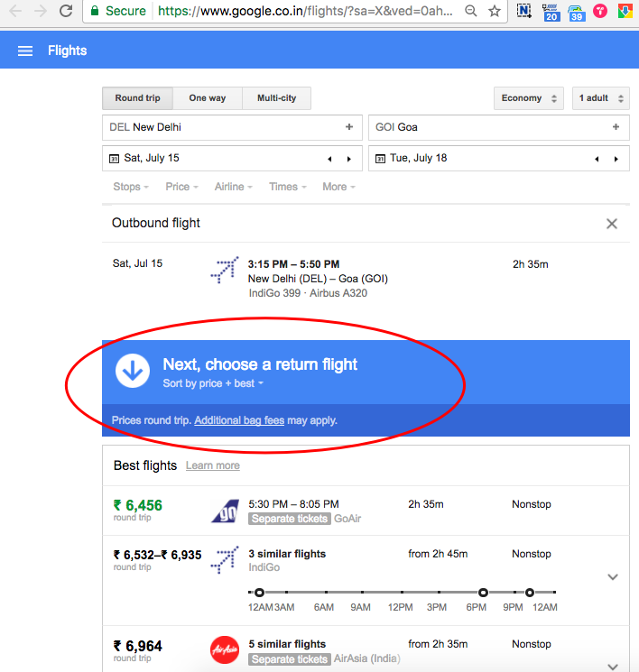The width and height of the screenshot is (639, 672).
Task: Select the Round trip option
Action: tap(137, 98)
